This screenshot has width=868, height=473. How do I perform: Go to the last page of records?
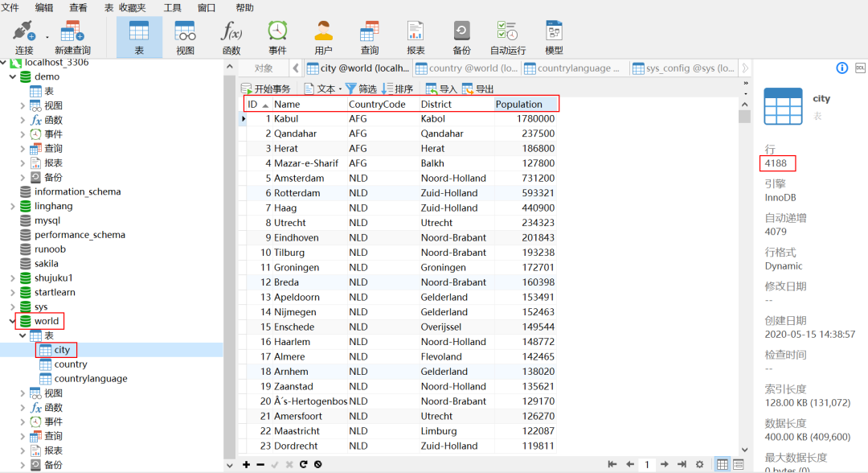point(682,464)
